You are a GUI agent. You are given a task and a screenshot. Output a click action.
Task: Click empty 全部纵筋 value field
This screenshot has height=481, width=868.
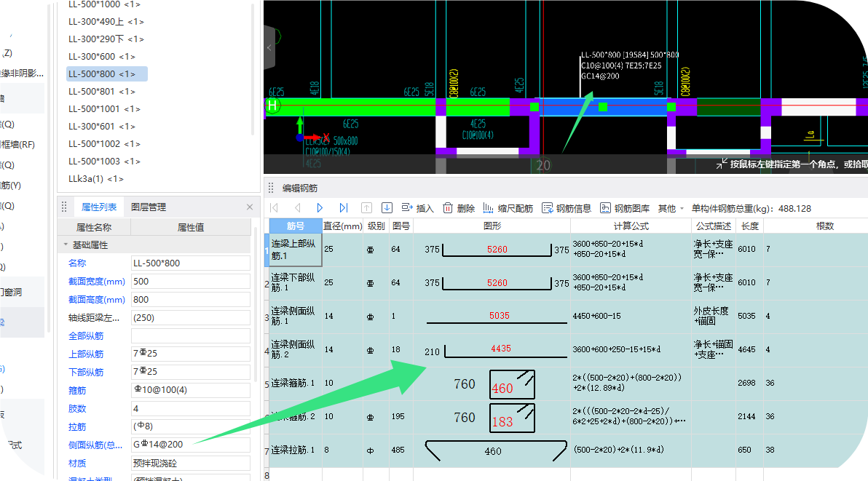191,335
